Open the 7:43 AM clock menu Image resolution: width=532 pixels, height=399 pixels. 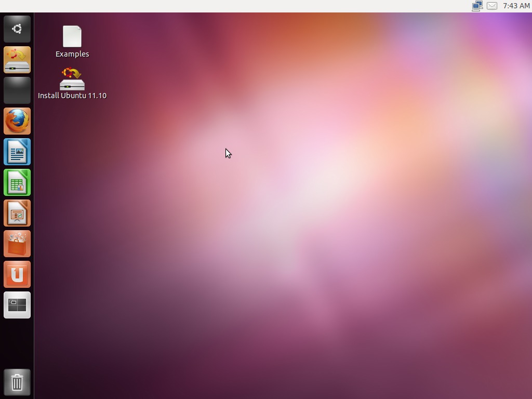coord(516,6)
